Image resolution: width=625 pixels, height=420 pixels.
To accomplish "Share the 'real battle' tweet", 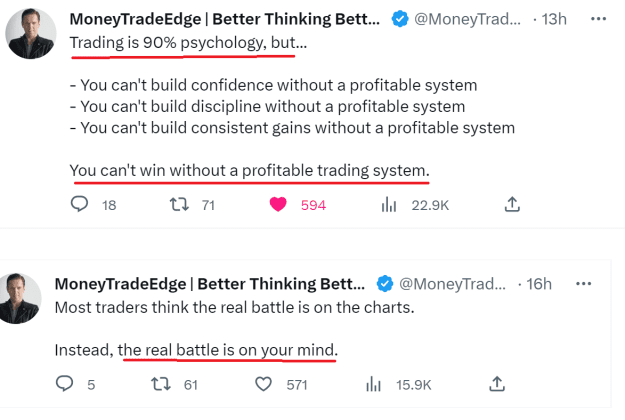I will (497, 384).
